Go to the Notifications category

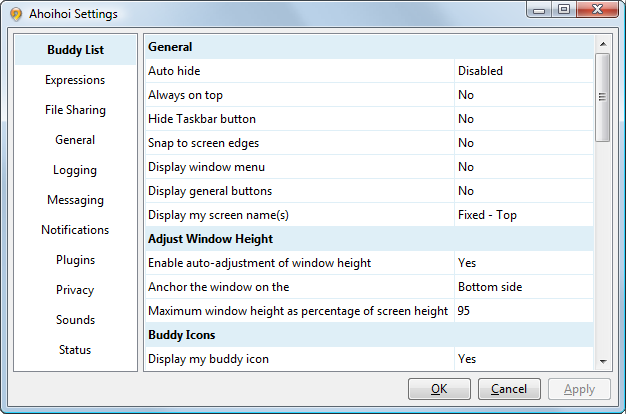pos(75,230)
